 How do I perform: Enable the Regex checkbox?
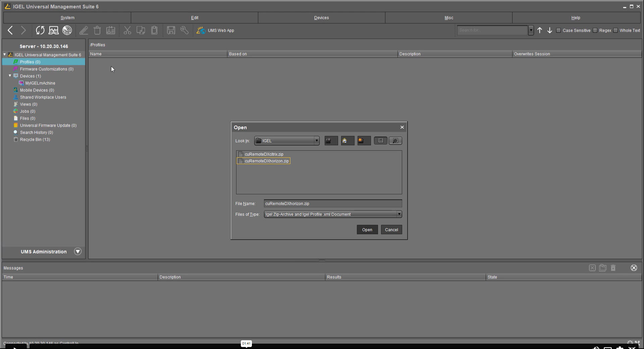coord(595,31)
